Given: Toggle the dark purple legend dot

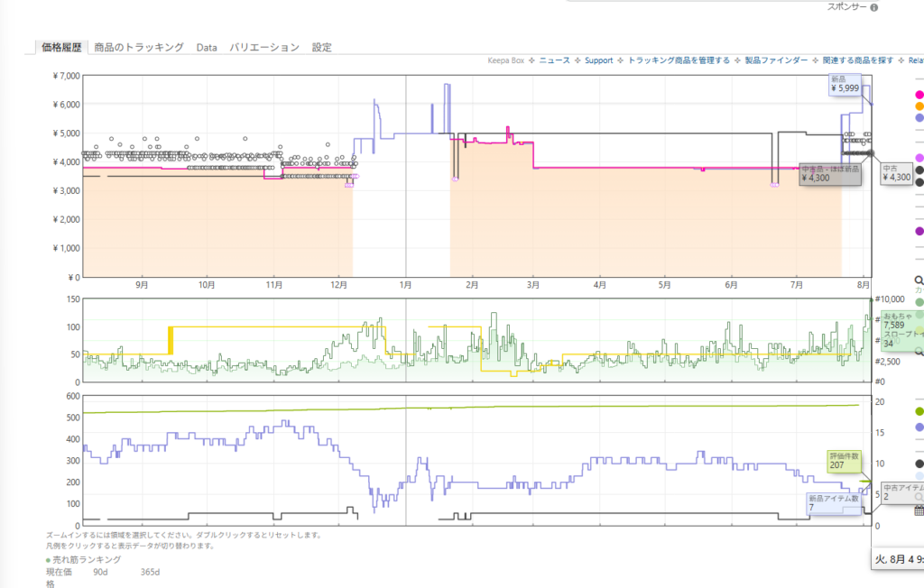Looking at the screenshot, I should point(919,231).
